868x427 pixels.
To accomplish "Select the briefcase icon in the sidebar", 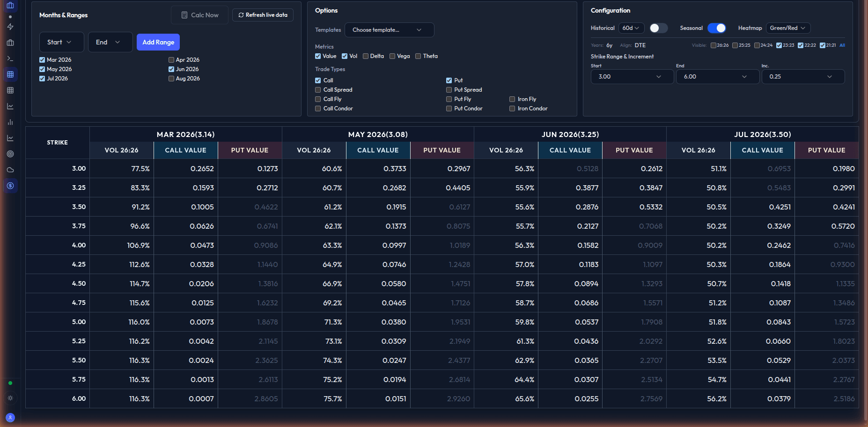I will tap(10, 42).
